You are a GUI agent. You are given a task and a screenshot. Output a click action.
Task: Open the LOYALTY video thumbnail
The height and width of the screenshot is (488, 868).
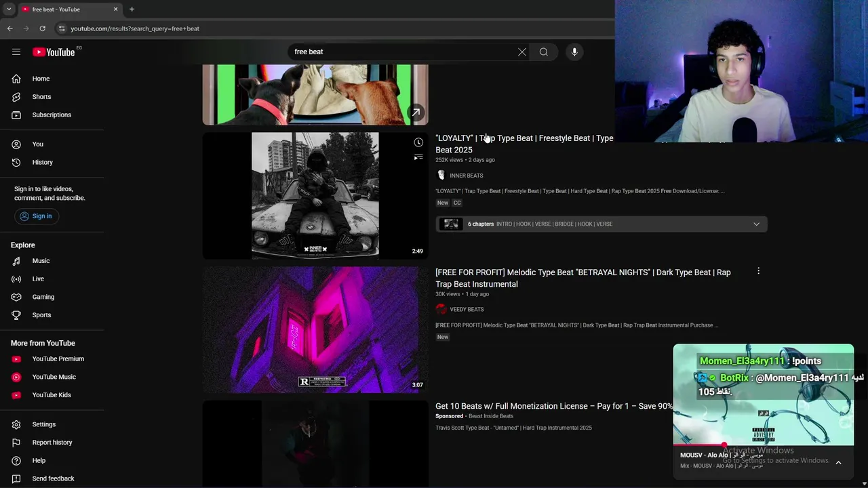(315, 195)
